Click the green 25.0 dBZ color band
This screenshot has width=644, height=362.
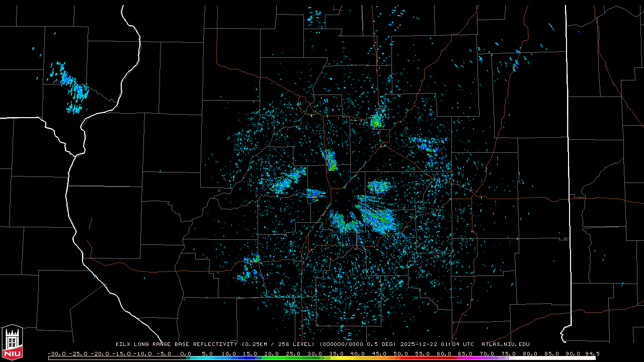tap(293, 358)
